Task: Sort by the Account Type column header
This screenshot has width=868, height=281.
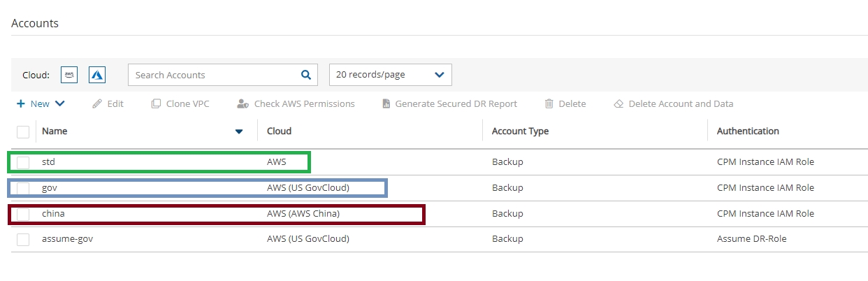Action: point(520,131)
